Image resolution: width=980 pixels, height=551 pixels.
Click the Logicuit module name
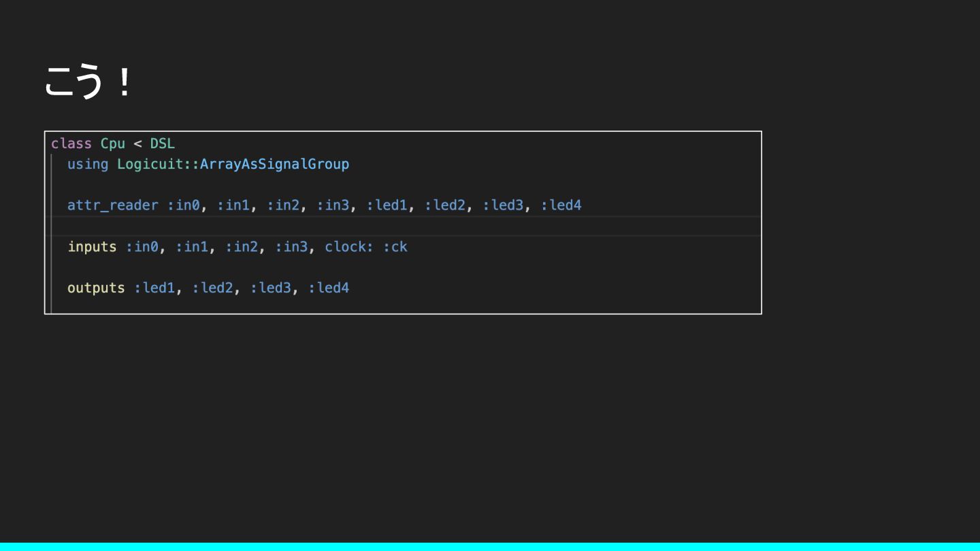[x=150, y=164]
